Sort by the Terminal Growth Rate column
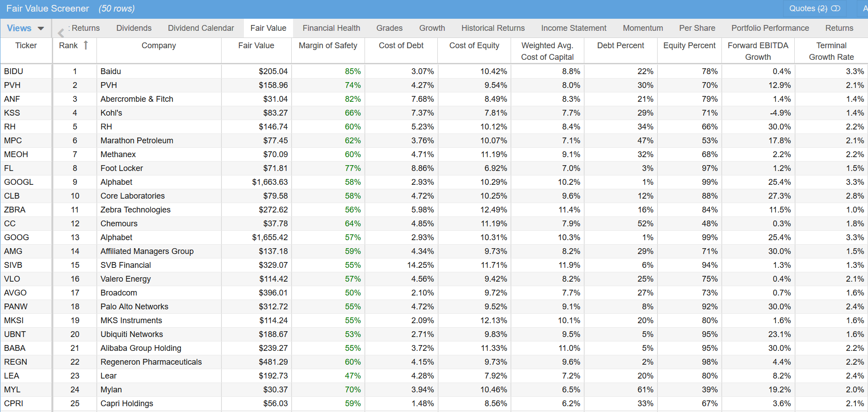Image resolution: width=868 pixels, height=412 pixels. (x=831, y=51)
